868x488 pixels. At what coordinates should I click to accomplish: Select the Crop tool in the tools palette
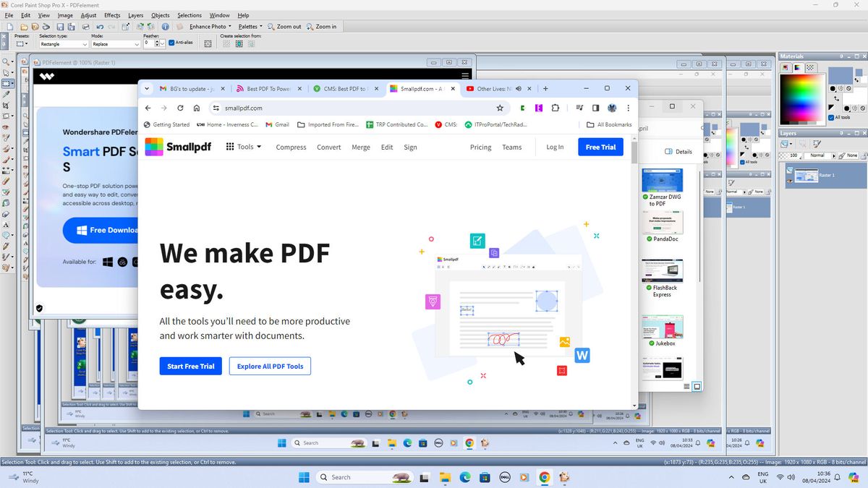click(x=5, y=105)
